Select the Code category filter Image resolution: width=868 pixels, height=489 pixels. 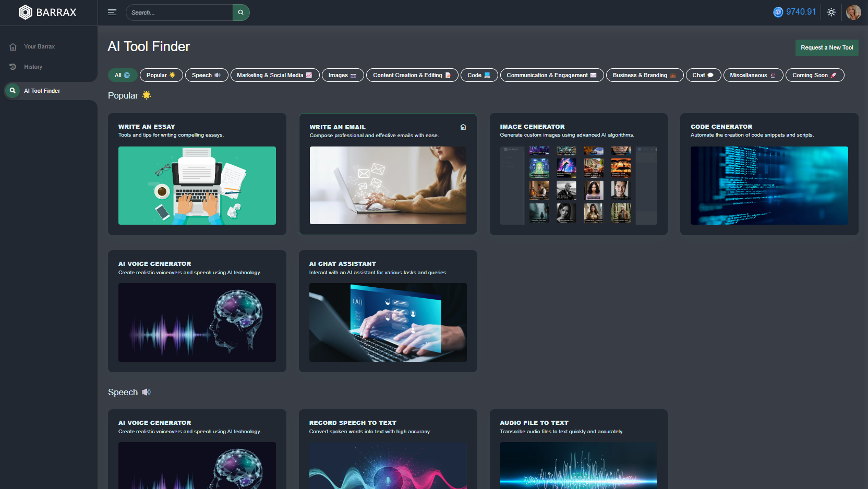tap(479, 75)
